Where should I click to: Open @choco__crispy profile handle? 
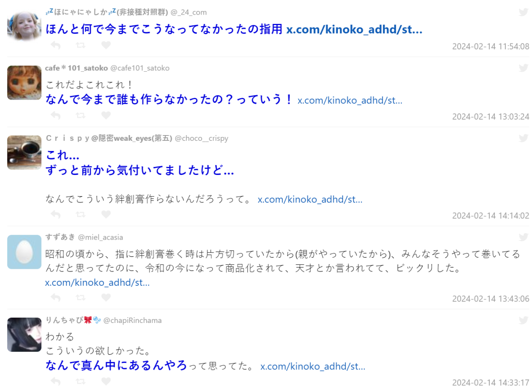(201, 138)
